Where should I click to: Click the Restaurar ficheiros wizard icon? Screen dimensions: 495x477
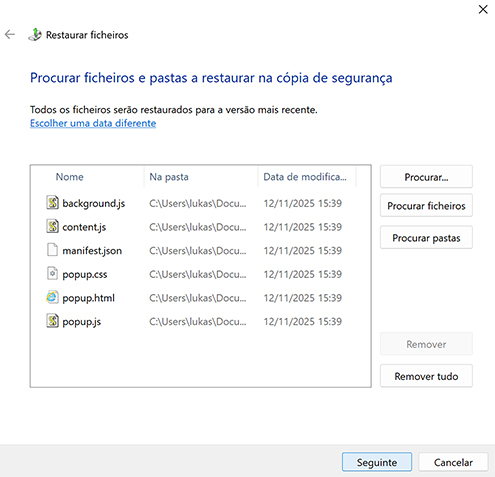click(x=35, y=35)
